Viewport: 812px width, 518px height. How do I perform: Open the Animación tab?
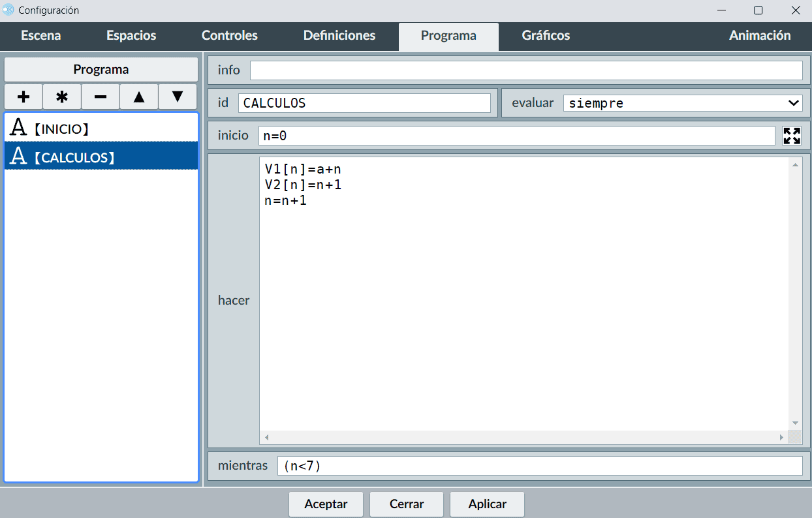760,36
